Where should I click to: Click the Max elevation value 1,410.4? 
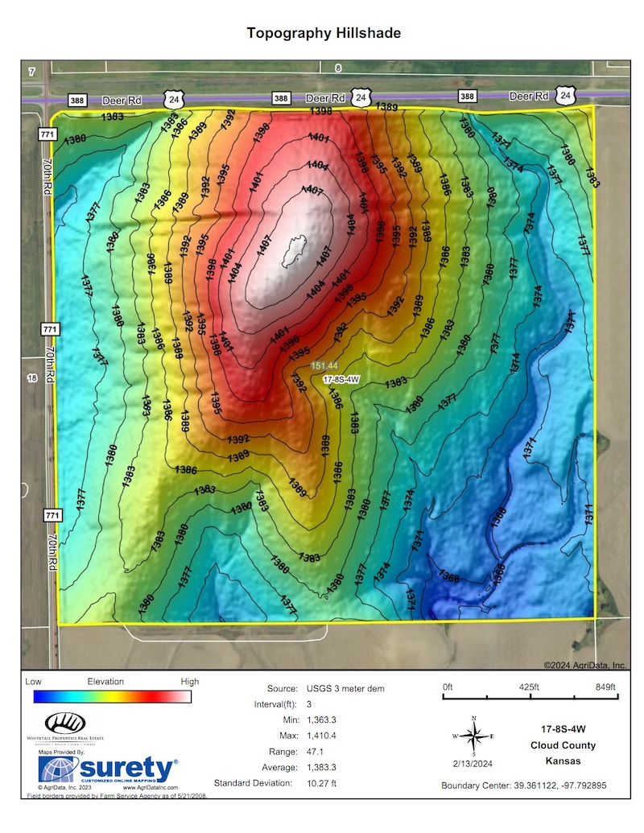(324, 736)
